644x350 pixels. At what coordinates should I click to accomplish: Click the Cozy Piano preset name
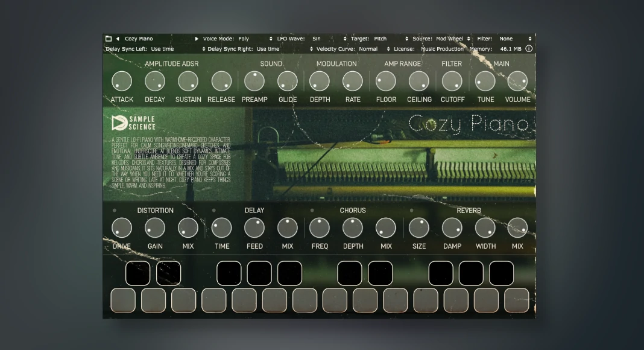click(139, 39)
